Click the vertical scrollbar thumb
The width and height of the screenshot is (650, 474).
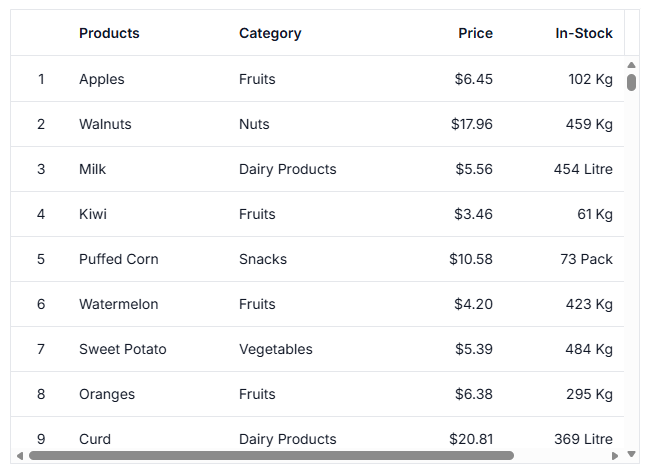[631, 82]
